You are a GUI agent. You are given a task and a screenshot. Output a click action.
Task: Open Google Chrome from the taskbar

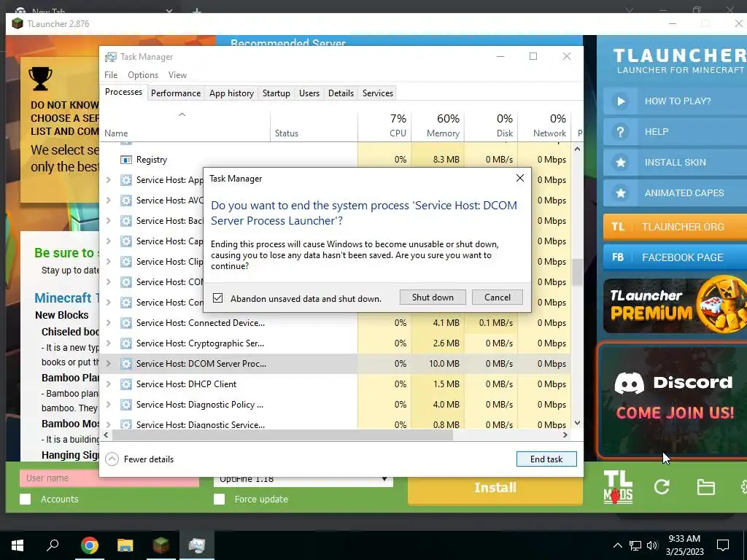[89, 545]
